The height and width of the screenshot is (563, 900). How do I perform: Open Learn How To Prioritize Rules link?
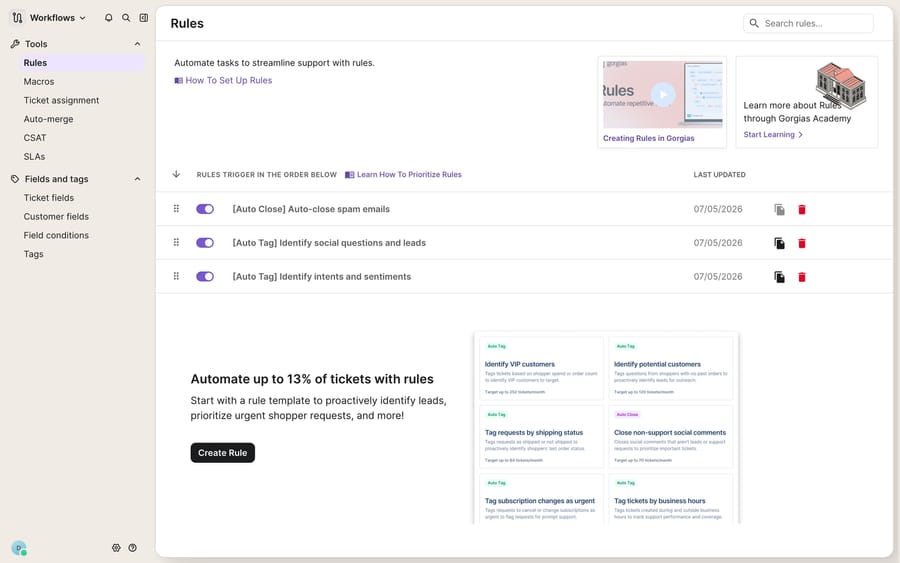click(409, 174)
